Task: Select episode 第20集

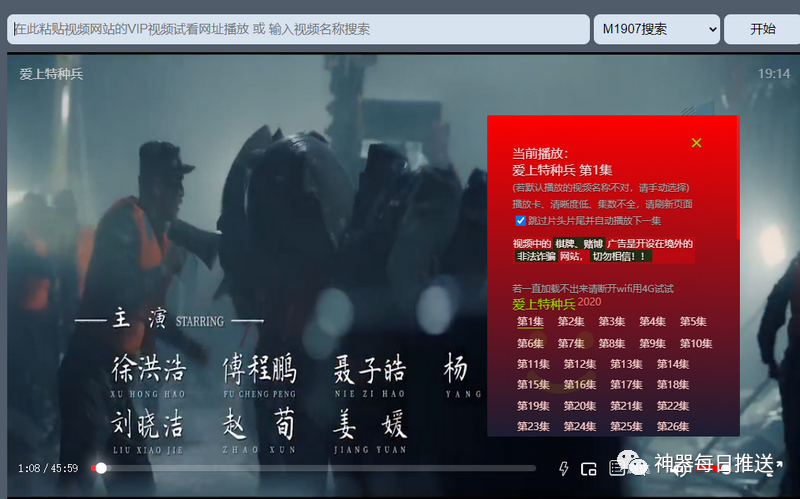Action: coord(580,406)
